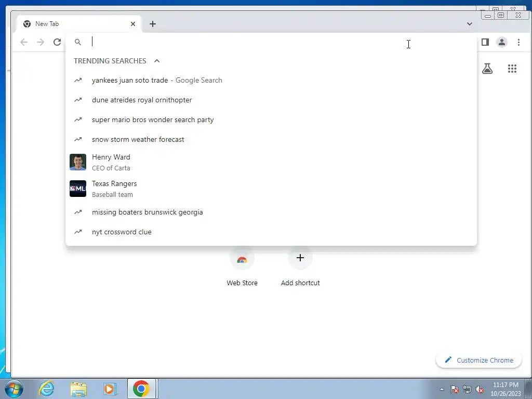Viewport: 532px width, 399px height.
Task: Click the back navigation arrow
Action: click(24, 42)
